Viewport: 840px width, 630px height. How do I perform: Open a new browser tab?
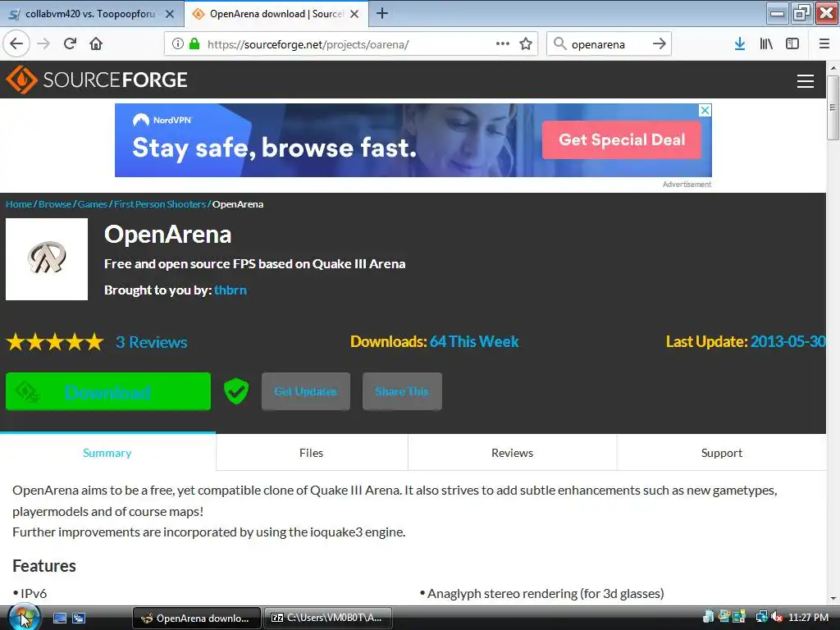tap(382, 13)
